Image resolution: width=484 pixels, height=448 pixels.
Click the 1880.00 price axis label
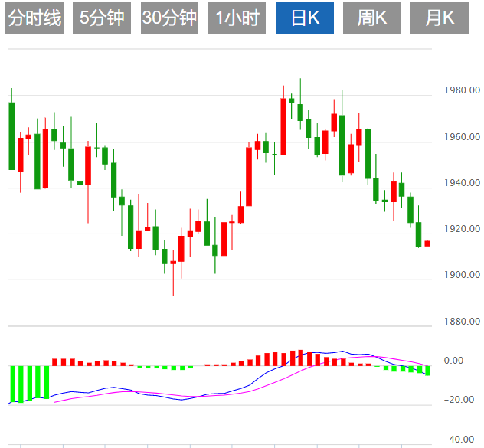462,322
